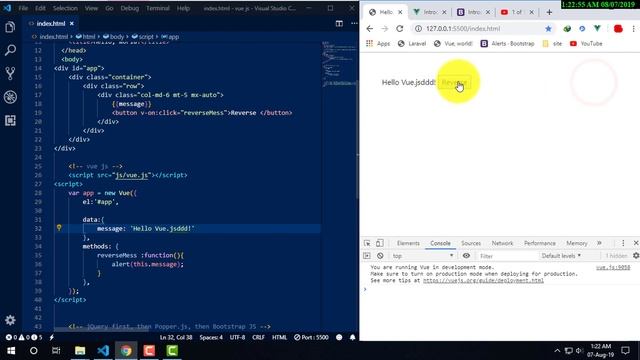Switch to the Memory tab in DevTools
The height and width of the screenshot is (360, 640).
(576, 243)
